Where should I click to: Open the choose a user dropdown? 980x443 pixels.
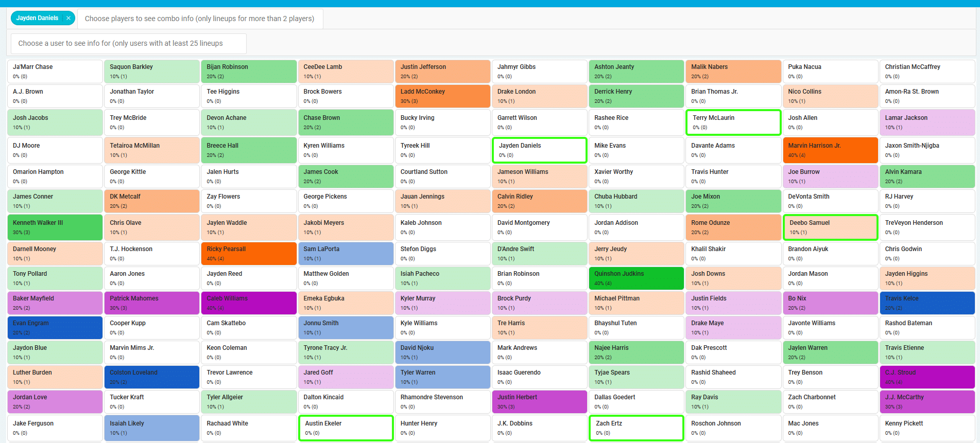coord(128,43)
